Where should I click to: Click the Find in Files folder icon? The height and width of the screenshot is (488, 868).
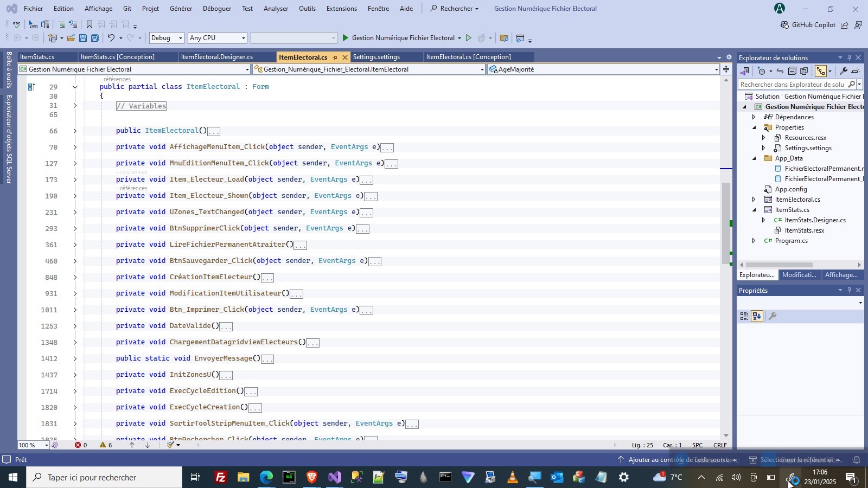point(504,38)
